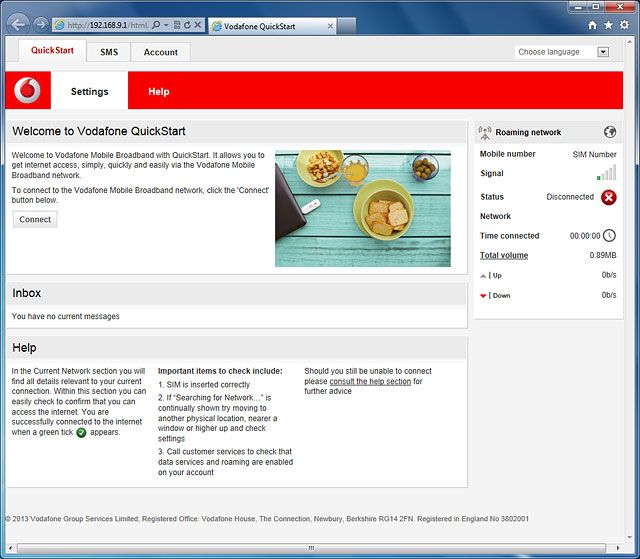The height and width of the screenshot is (559, 640).
Task: Click the Total volume link
Action: (x=503, y=256)
